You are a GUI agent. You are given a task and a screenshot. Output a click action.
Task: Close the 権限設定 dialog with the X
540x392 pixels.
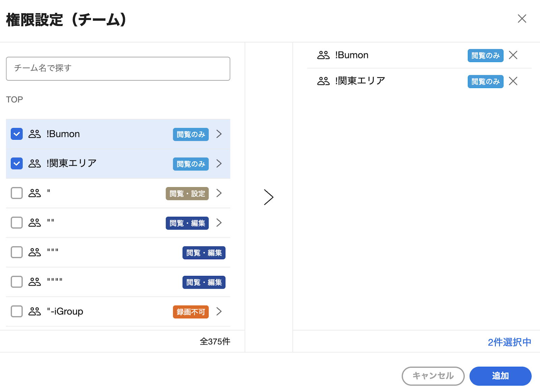[x=522, y=19]
